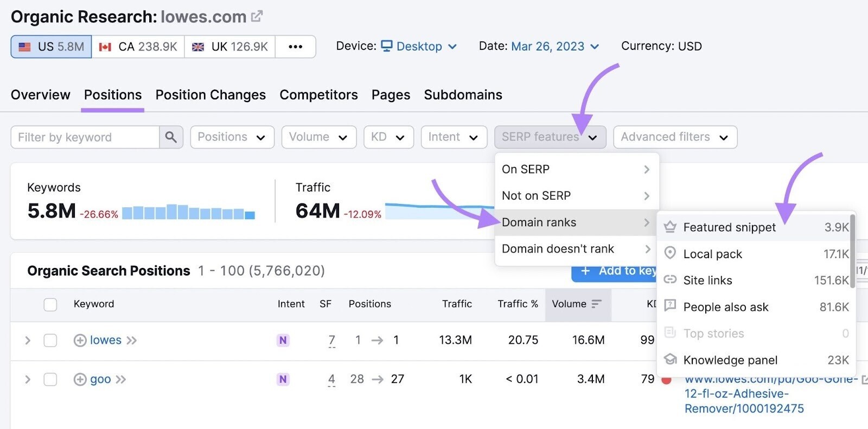The width and height of the screenshot is (868, 429).
Task: Open the goo keyword link
Action: [x=100, y=379]
